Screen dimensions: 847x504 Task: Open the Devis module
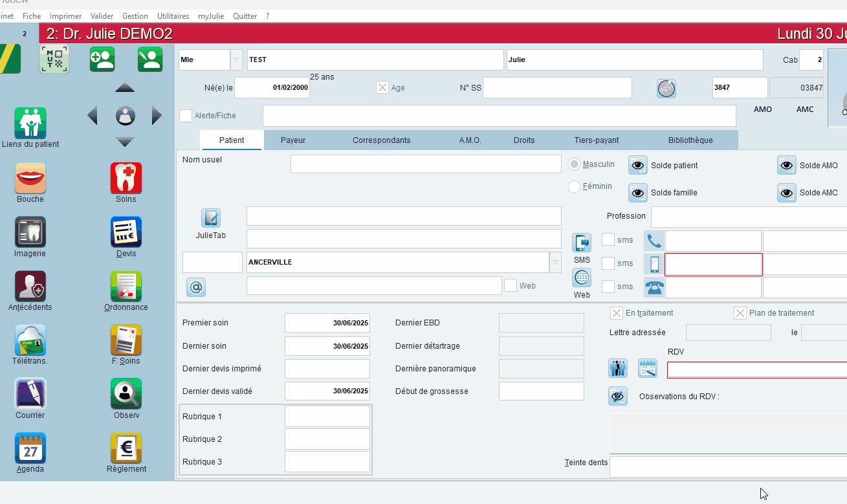[x=126, y=232]
